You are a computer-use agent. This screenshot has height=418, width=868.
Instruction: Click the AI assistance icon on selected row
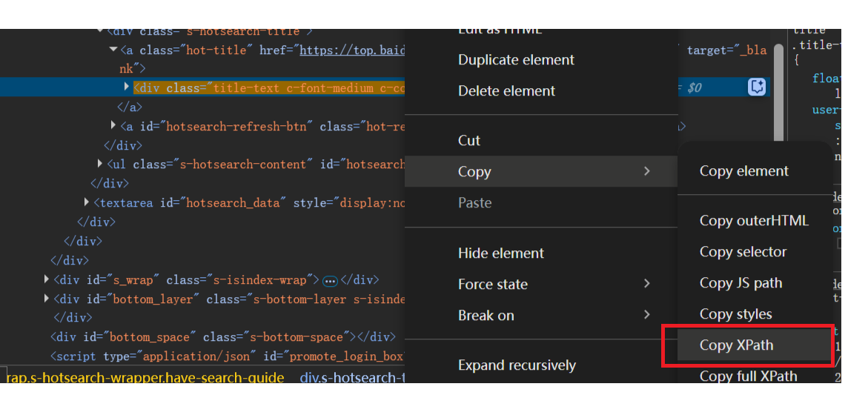tap(757, 87)
